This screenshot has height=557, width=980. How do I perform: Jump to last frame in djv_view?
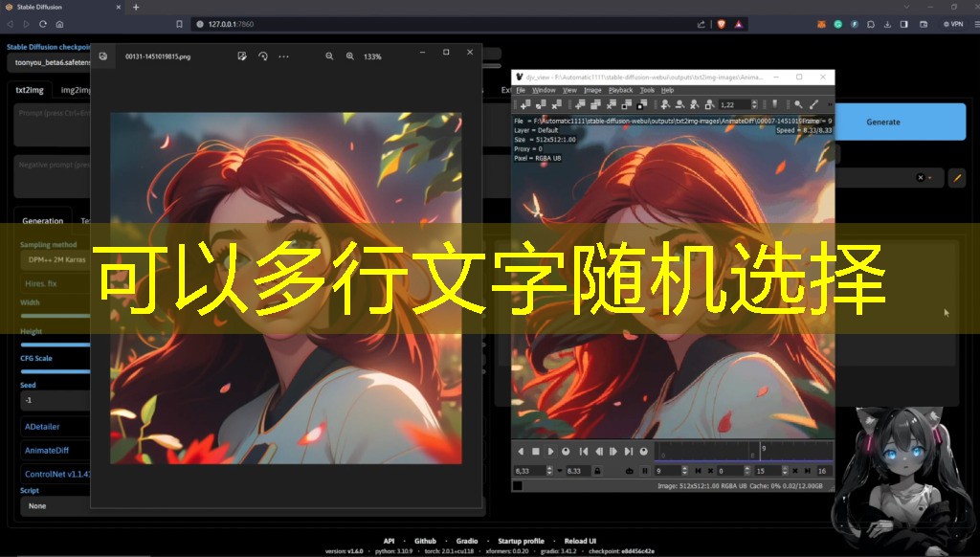[x=629, y=452]
